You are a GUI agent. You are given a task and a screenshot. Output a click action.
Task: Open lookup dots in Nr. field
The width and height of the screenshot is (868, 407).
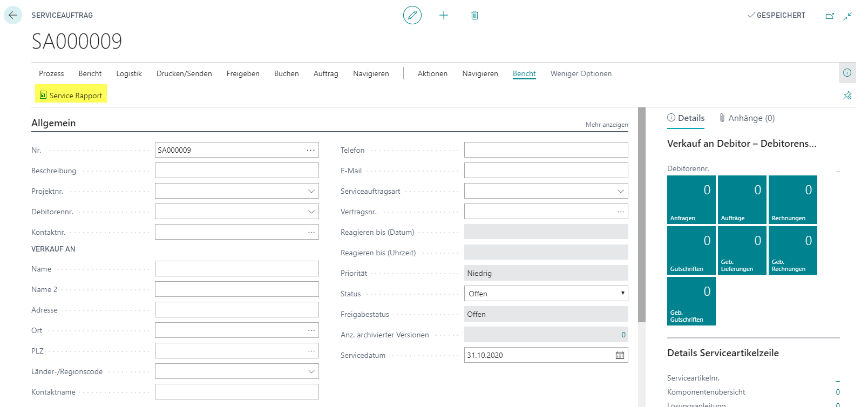310,150
